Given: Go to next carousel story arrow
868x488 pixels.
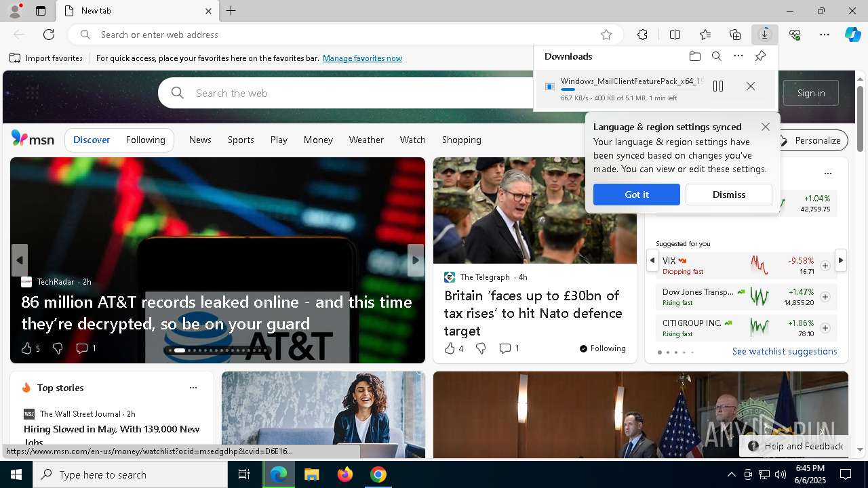Looking at the screenshot, I should (x=416, y=260).
